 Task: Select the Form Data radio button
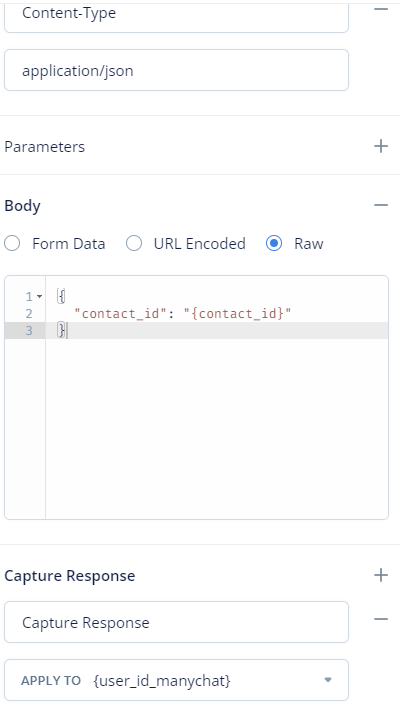(x=12, y=243)
